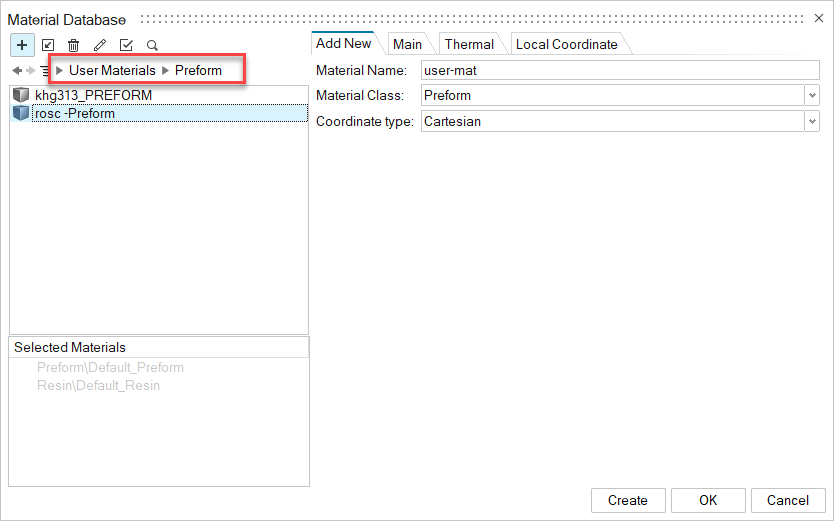Switch to the Thermal tab
This screenshot has width=834, height=521.
pyautogui.click(x=469, y=44)
